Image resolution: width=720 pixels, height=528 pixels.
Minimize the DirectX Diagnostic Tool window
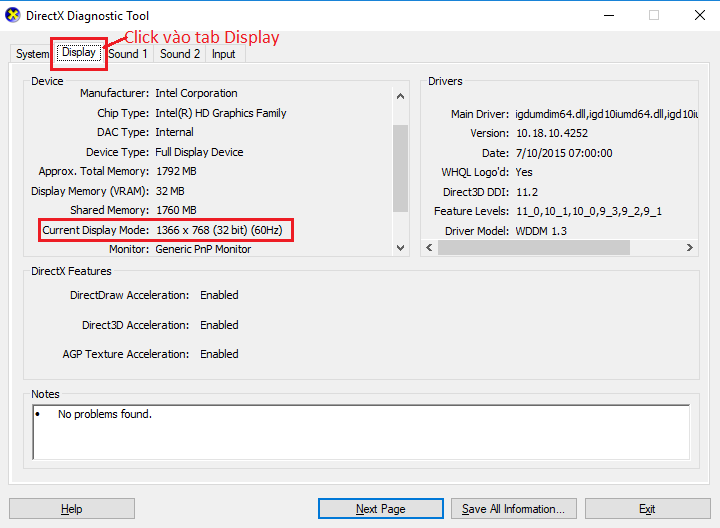coord(607,15)
